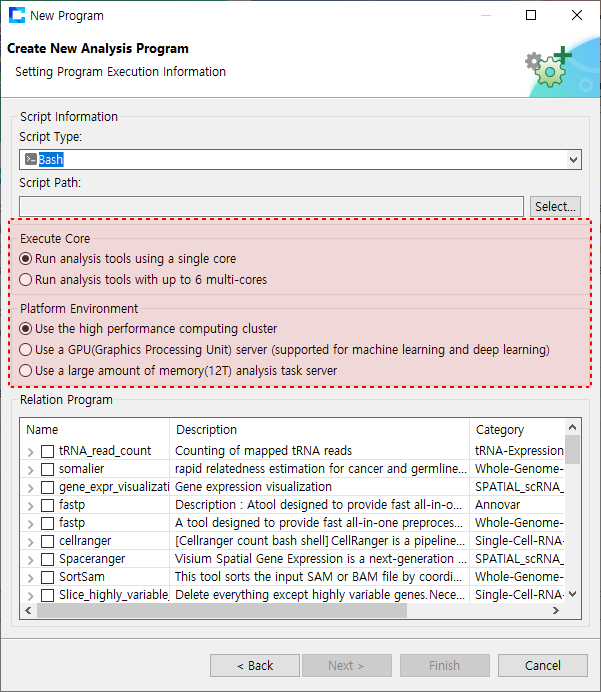Click the Script Path input field
This screenshot has height=692, width=601.
pyautogui.click(x=271, y=207)
